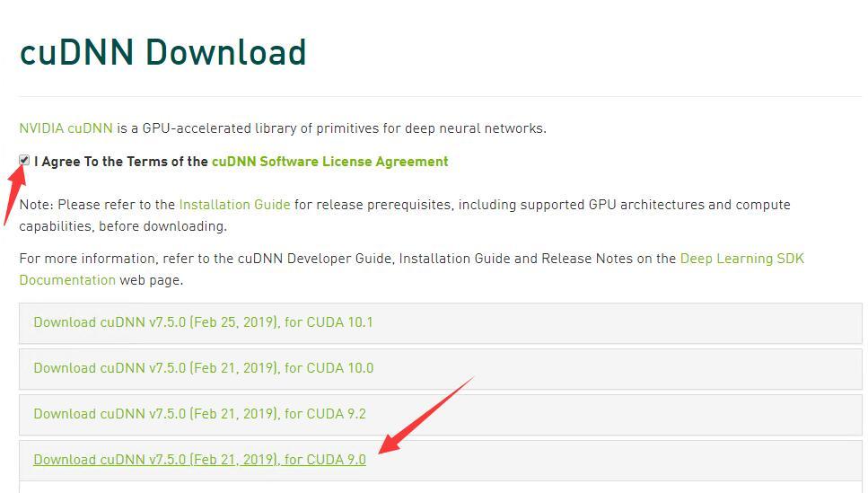
Task: Click the 'Note: Please refer to the' text
Action: click(99, 205)
